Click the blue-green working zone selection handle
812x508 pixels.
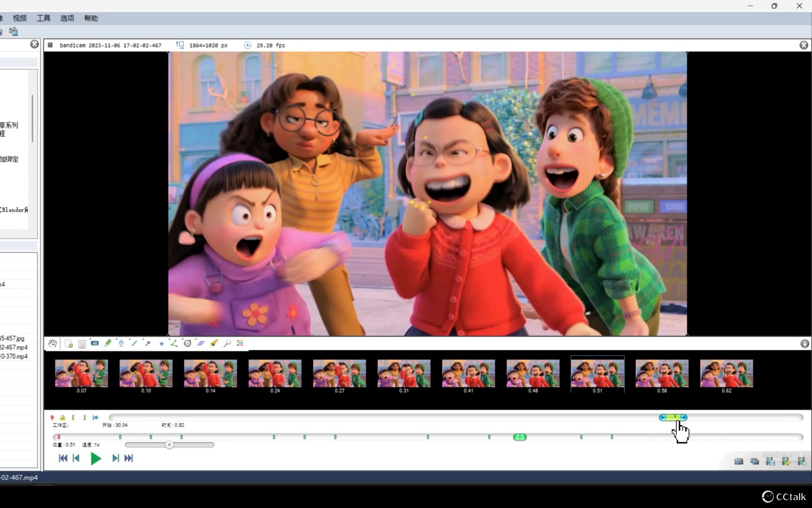(x=673, y=418)
